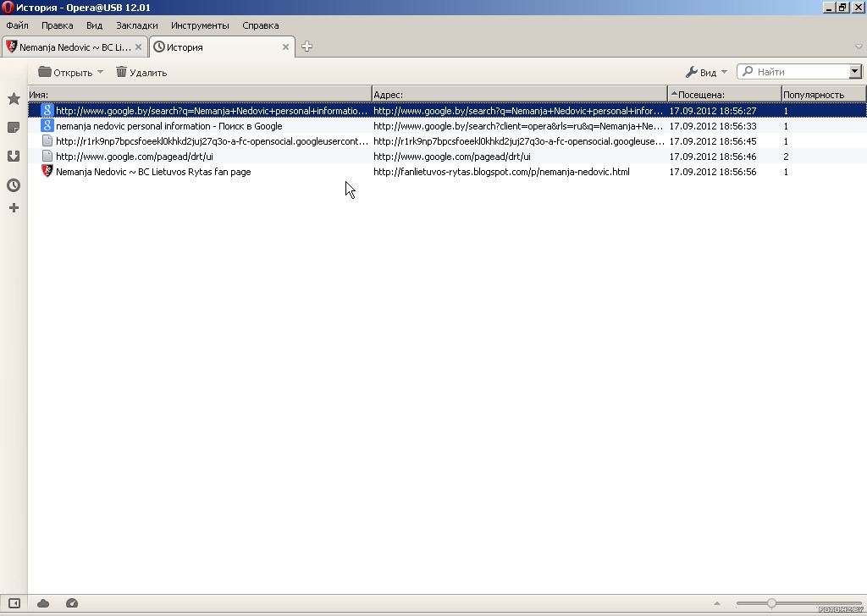Sort by the Посещена column header
Screen dimensions: 867x616
pos(725,95)
